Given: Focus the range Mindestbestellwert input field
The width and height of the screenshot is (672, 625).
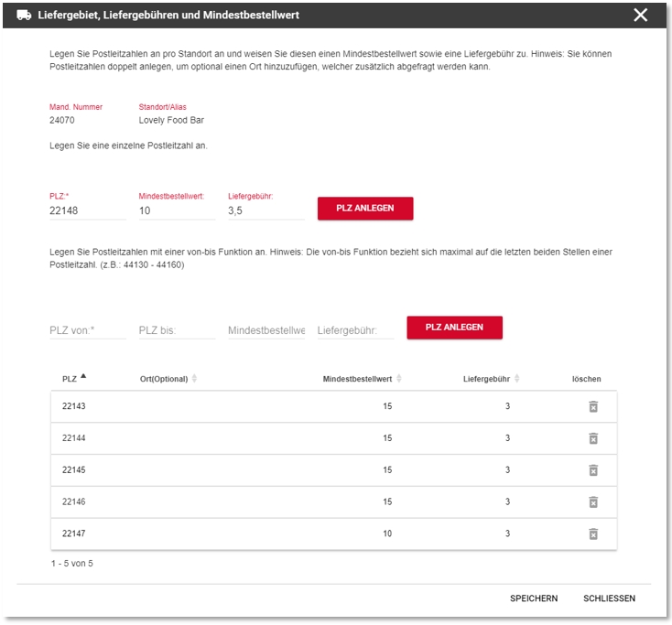Looking at the screenshot, I should 266,330.
